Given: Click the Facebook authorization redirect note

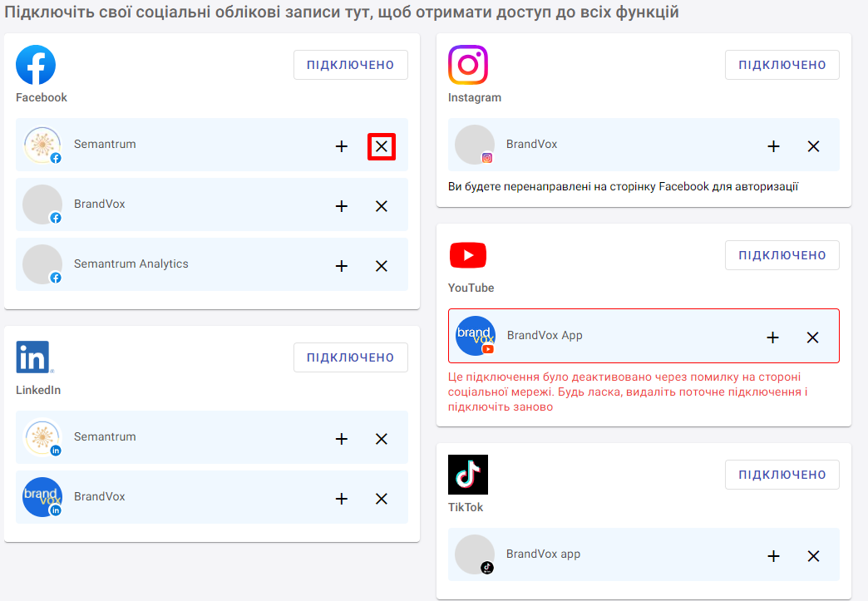Looking at the screenshot, I should [624, 186].
